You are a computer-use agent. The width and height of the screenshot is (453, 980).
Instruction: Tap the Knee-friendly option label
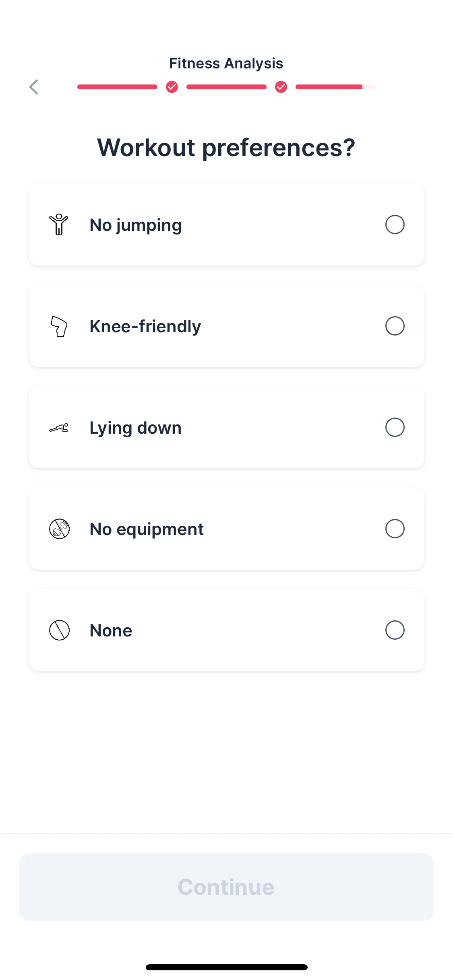point(145,326)
